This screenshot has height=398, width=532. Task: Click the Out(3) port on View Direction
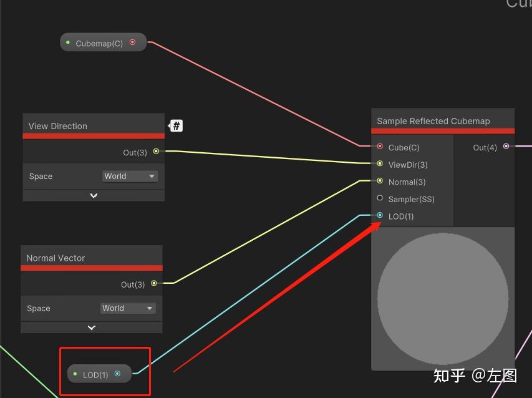coord(156,150)
